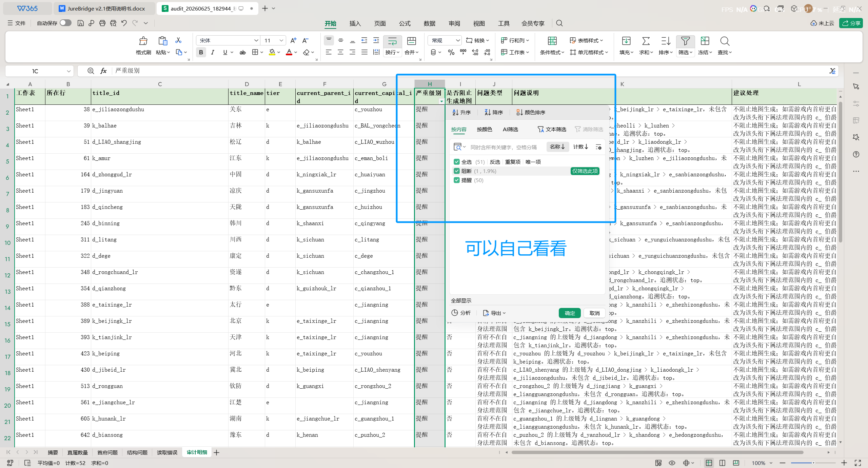Click the font color A swatch
Viewport: 868px width, 468px height.
[289, 52]
